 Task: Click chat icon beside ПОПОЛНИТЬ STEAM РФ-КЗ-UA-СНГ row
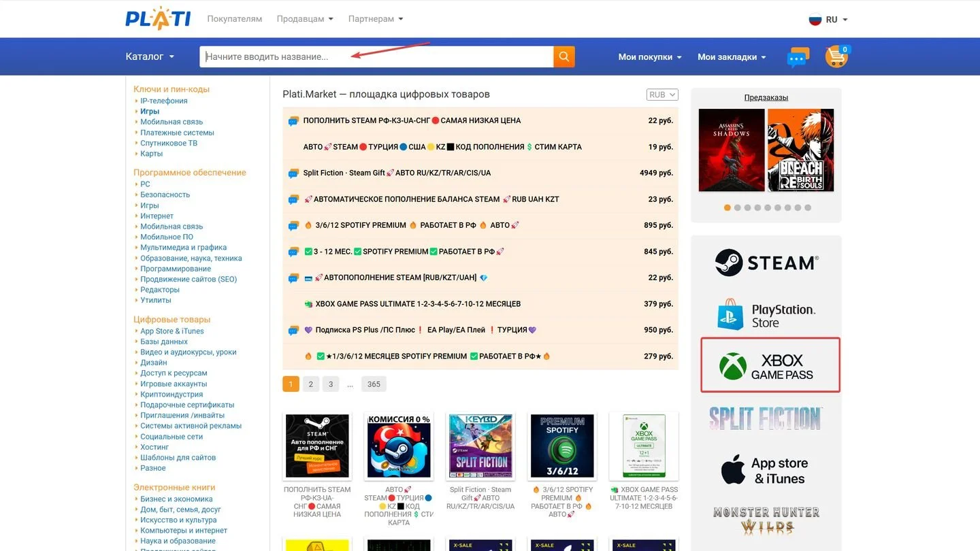pos(293,121)
